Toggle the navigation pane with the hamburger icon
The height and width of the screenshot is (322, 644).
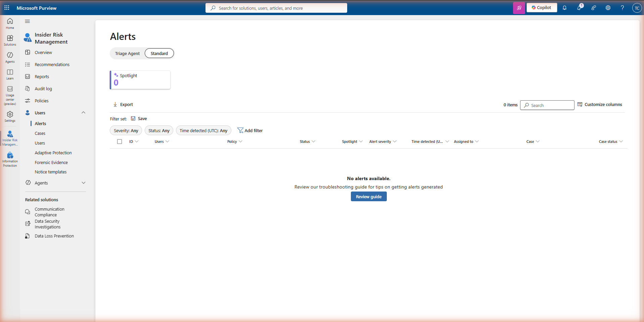coord(28,21)
